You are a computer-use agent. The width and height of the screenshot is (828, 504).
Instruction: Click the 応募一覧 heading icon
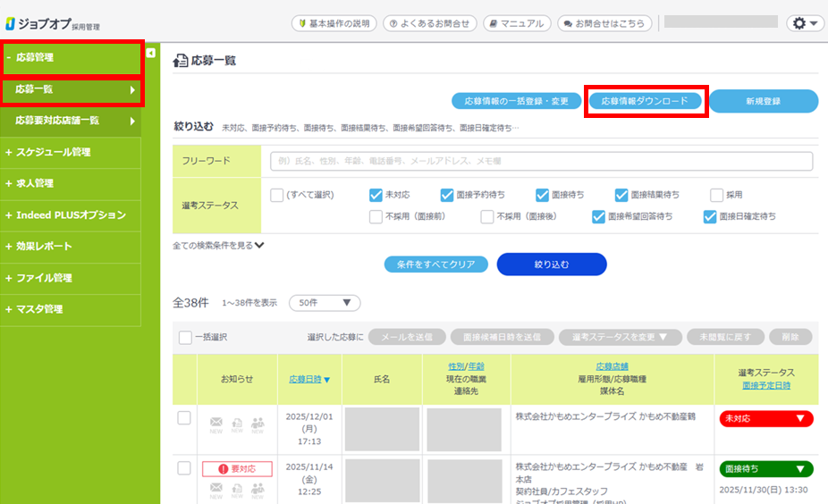pos(180,61)
